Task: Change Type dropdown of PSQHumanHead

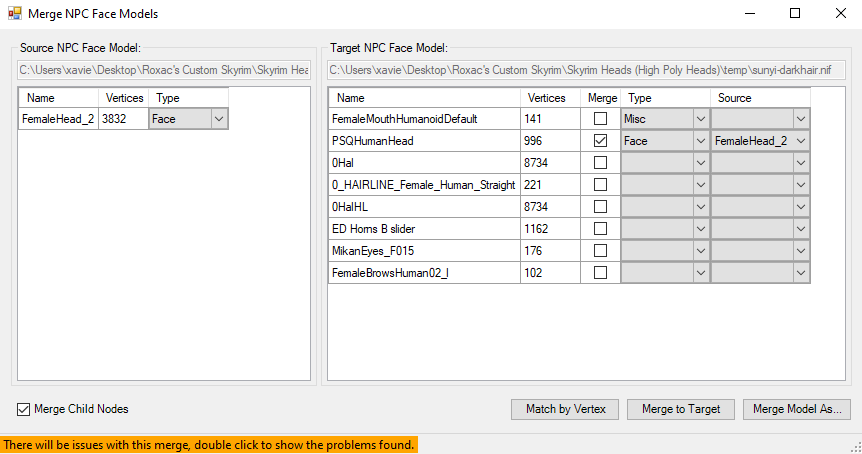Action: [665, 141]
